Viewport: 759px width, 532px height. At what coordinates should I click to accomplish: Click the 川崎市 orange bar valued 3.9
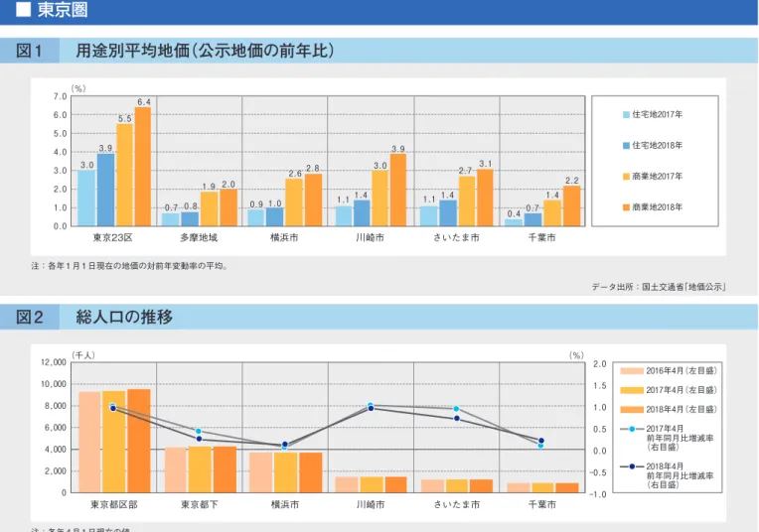pyautogui.click(x=398, y=190)
